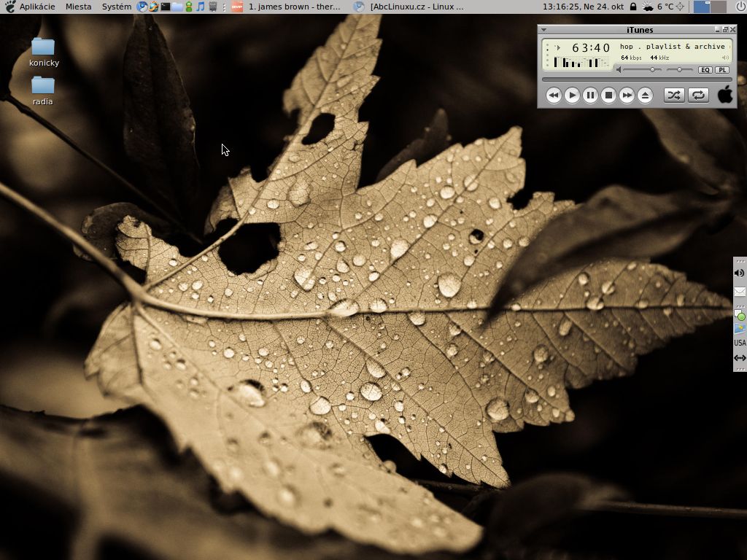Click the mail envelope icon on side panel
Image resolution: width=747 pixels, height=560 pixels.
point(740,292)
